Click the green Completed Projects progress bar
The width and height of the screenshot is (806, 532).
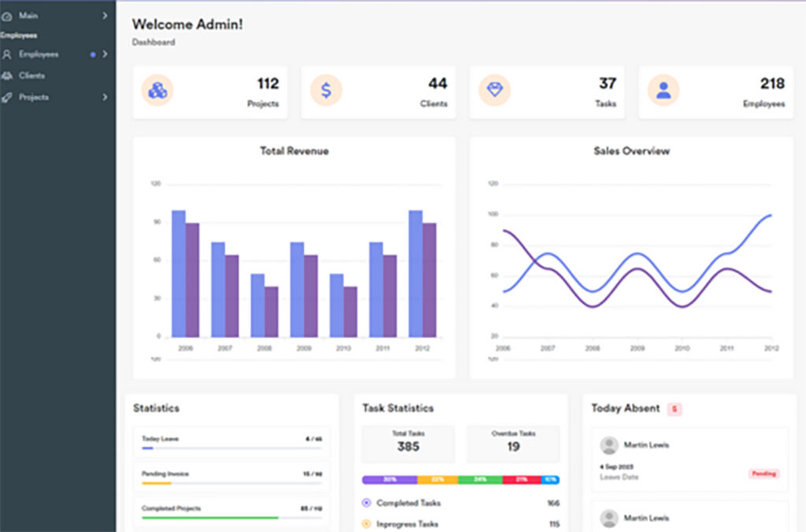209,518
